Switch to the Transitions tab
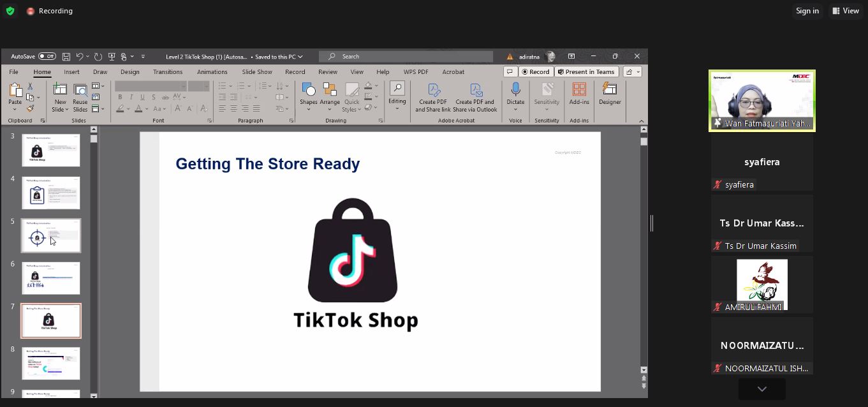The image size is (868, 407). tap(168, 72)
